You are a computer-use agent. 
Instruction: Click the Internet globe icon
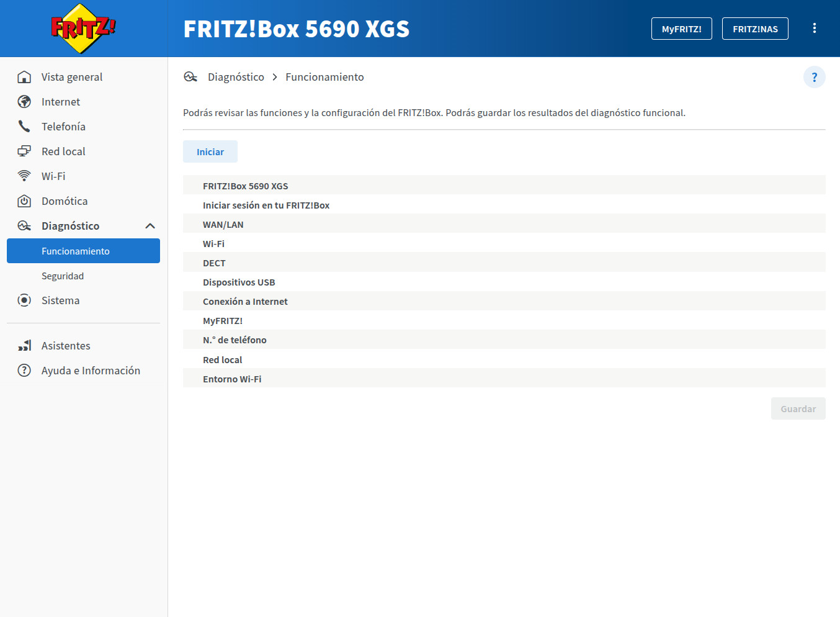[24, 102]
